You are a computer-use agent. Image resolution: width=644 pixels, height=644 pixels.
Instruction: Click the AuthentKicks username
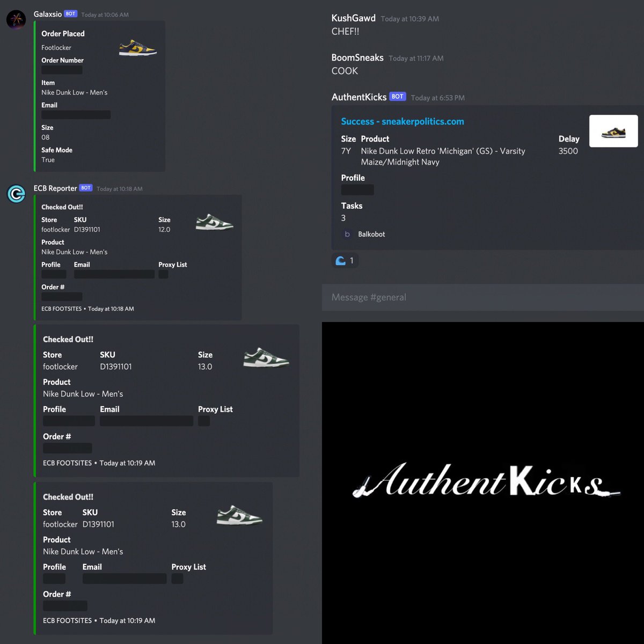tap(359, 97)
